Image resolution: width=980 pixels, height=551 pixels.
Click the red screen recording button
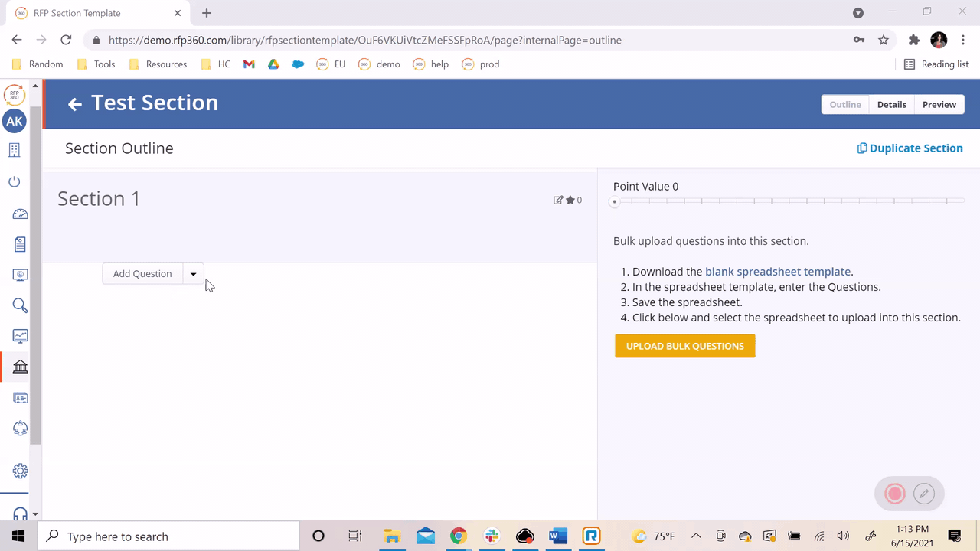[894, 494]
